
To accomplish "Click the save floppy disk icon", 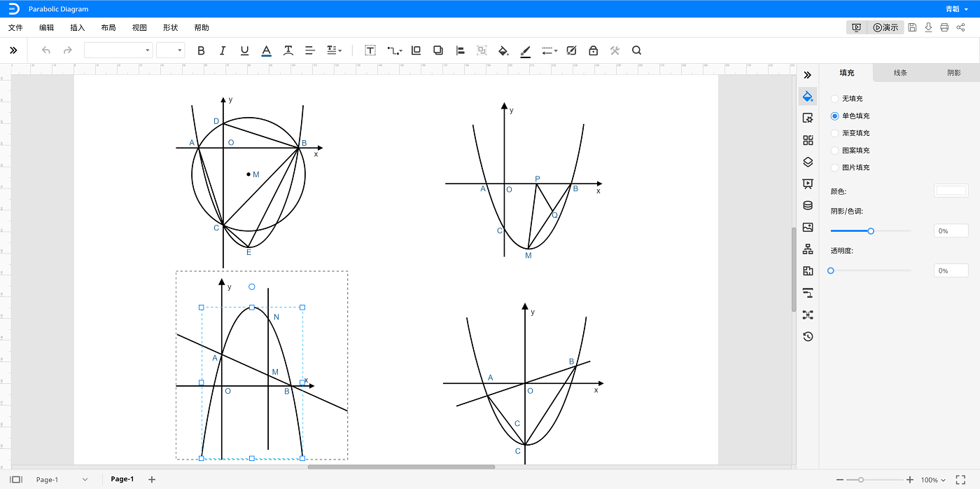I will click(911, 27).
